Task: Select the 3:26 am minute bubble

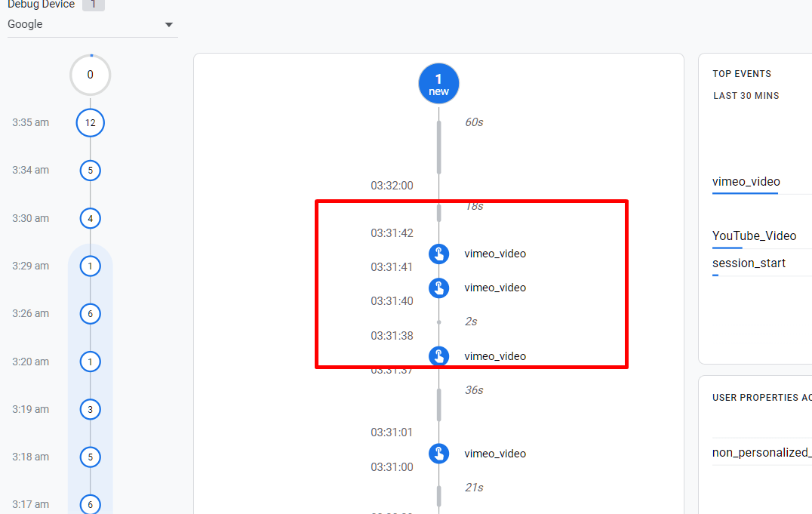Action: click(x=90, y=313)
